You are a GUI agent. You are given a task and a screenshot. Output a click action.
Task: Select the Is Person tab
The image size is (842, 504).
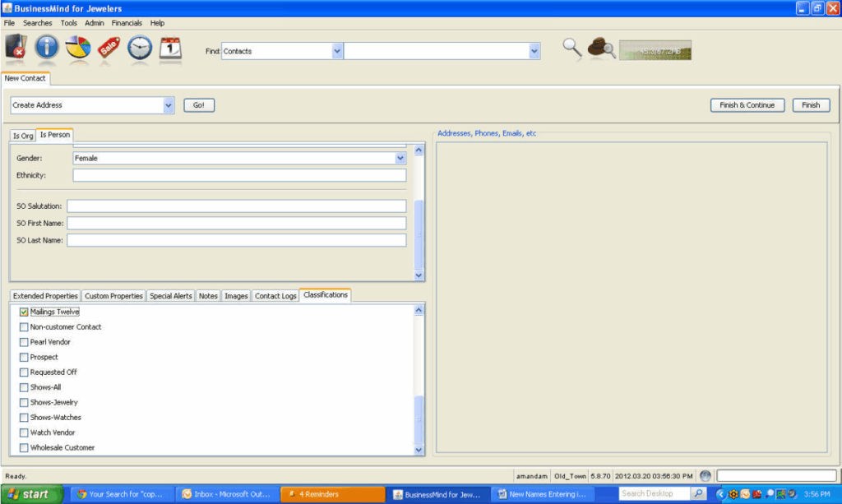click(55, 135)
